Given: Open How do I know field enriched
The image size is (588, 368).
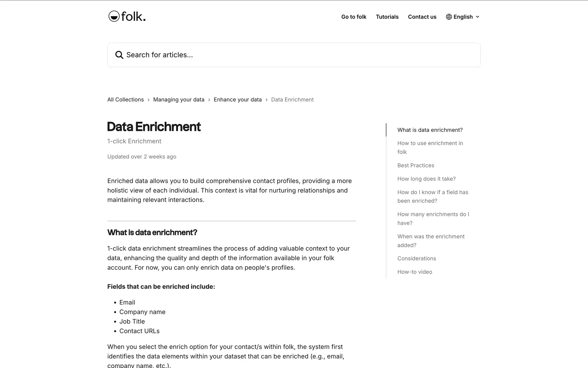Looking at the screenshot, I should [x=432, y=197].
